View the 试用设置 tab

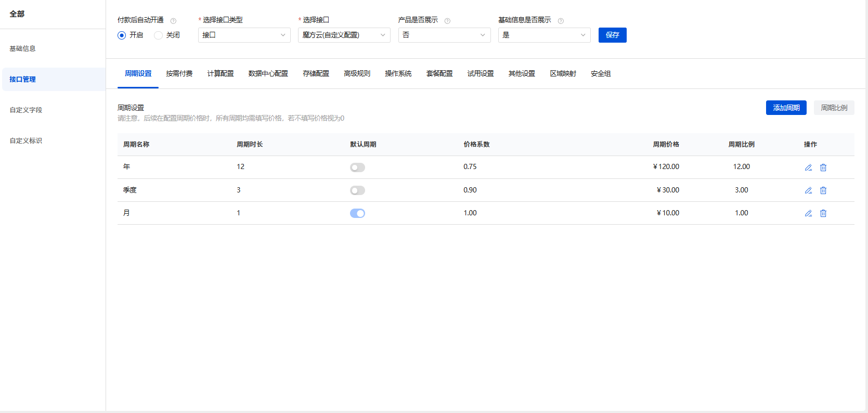[481, 73]
